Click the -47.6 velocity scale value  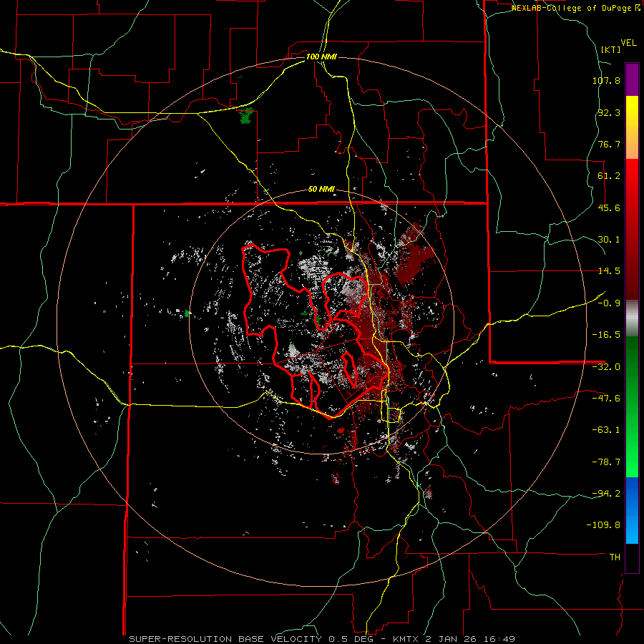tap(606, 399)
